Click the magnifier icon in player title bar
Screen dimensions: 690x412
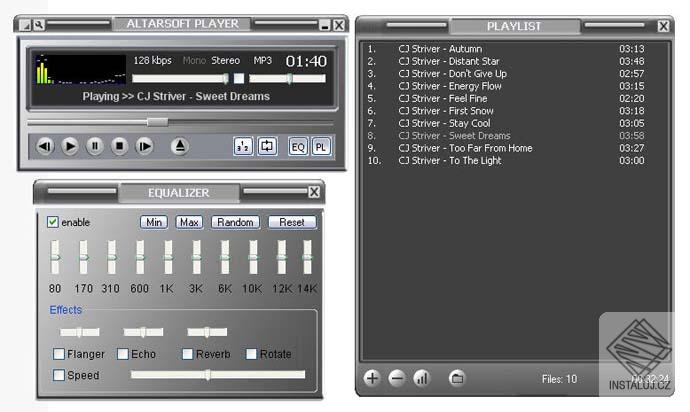39,25
